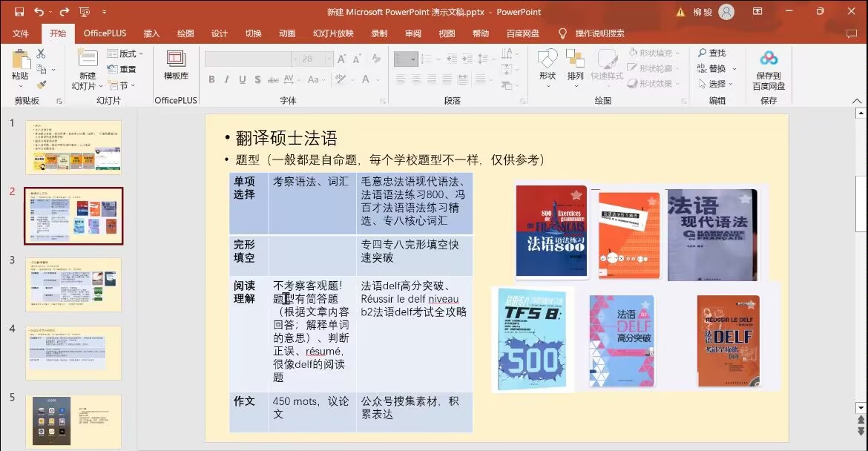Viewport: 868px width, 451px height.
Task: Select the Format Painter brush icon
Action: (42, 84)
